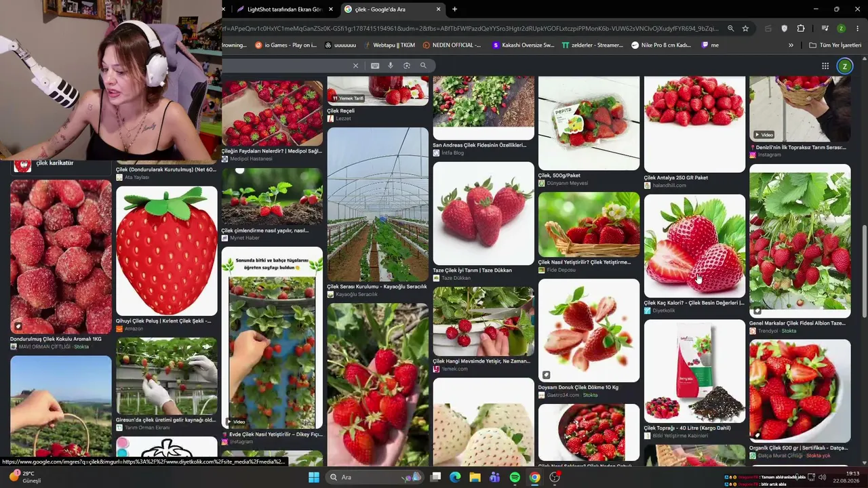Open the Çileğin Faydaları Nelerdir Medipol link
Viewport: 868px width, 488px height.
pyautogui.click(x=272, y=151)
